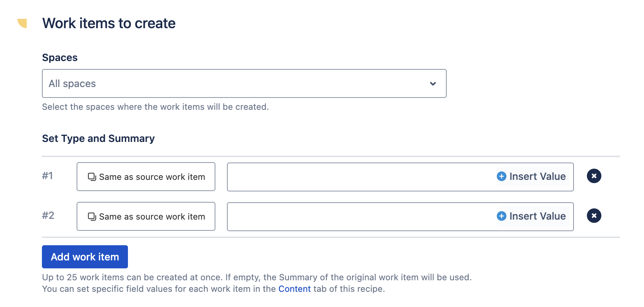Screen dimensions: 644x307
Task: Remove work item row #2
Action: pyautogui.click(x=594, y=216)
